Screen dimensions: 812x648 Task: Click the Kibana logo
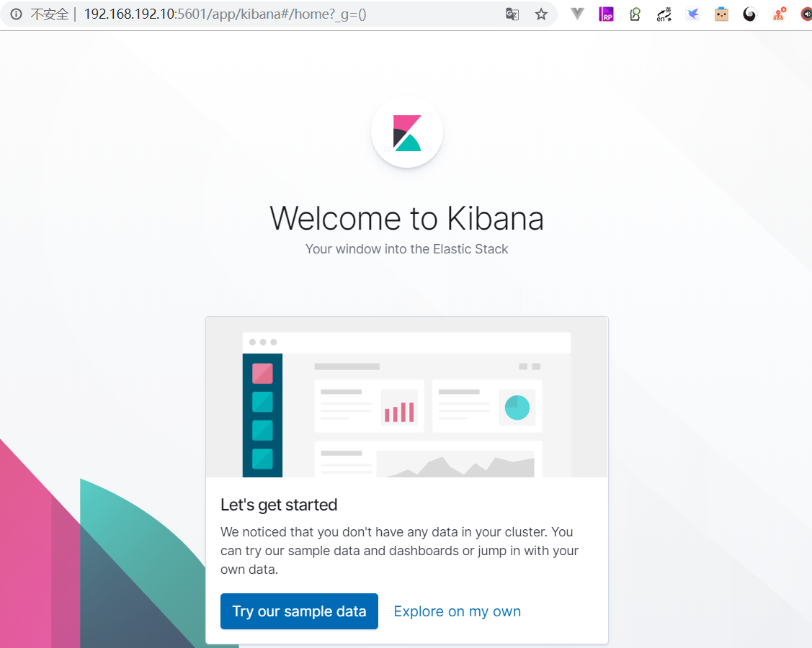pyautogui.click(x=407, y=132)
